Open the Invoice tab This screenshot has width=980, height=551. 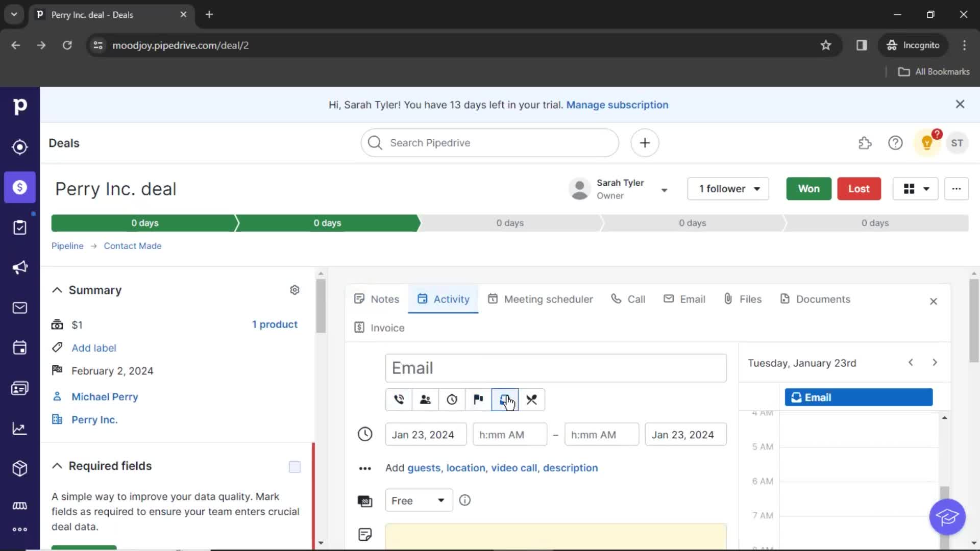click(x=379, y=328)
